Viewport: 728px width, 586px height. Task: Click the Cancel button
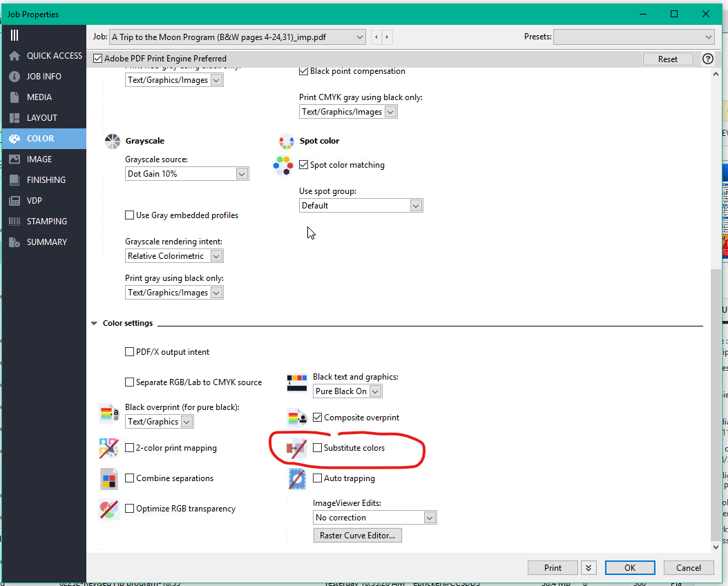tap(689, 568)
